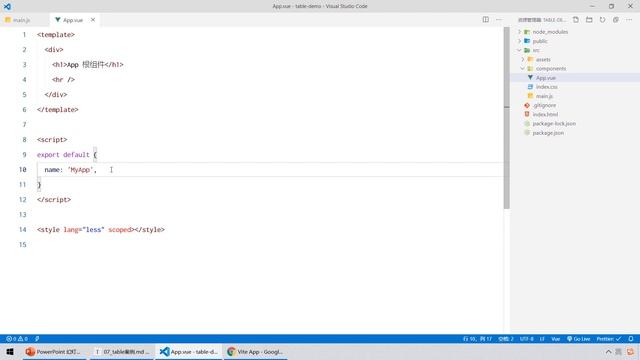Click the port forwarding status icon
Screen dimensions: 640x360
[x=37, y=339]
